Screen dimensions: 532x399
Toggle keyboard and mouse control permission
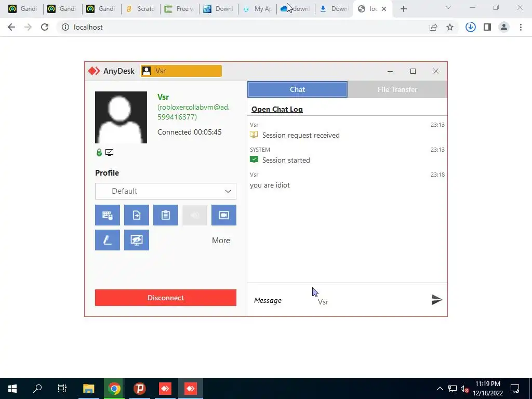click(107, 215)
